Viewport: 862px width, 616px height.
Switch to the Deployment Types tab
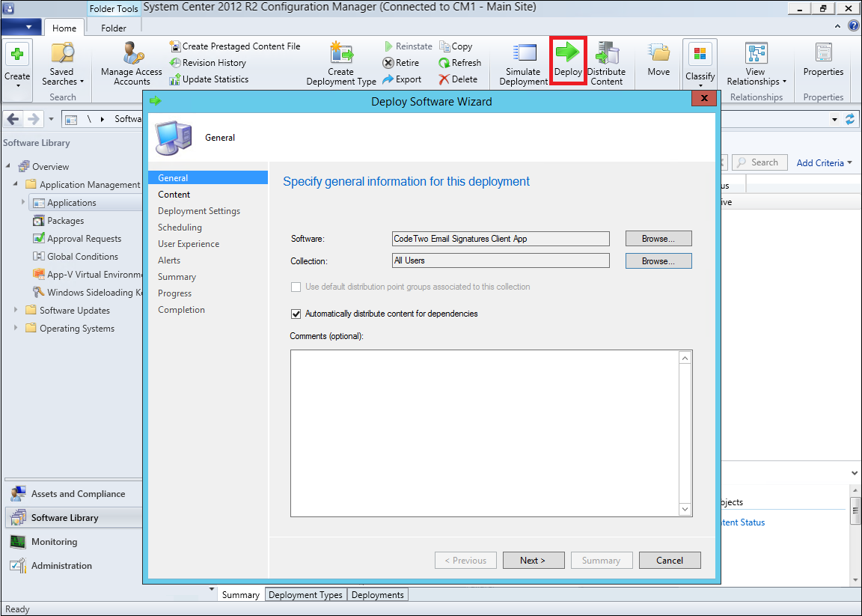pos(305,594)
